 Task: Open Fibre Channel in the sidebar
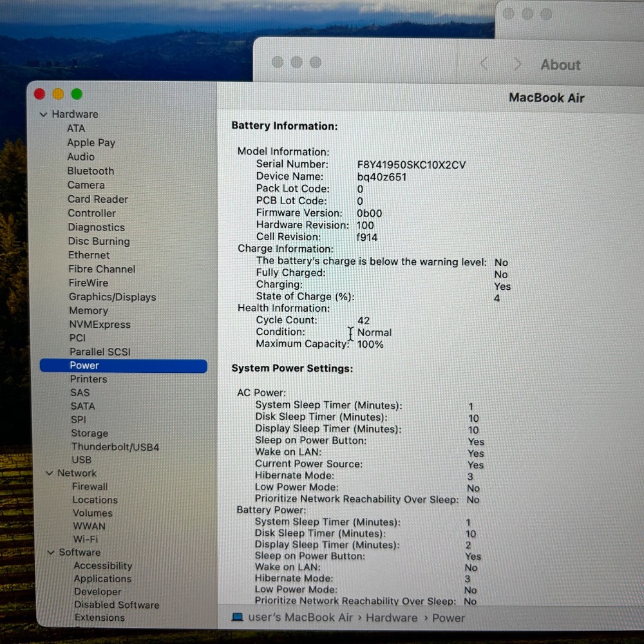[x=102, y=269]
